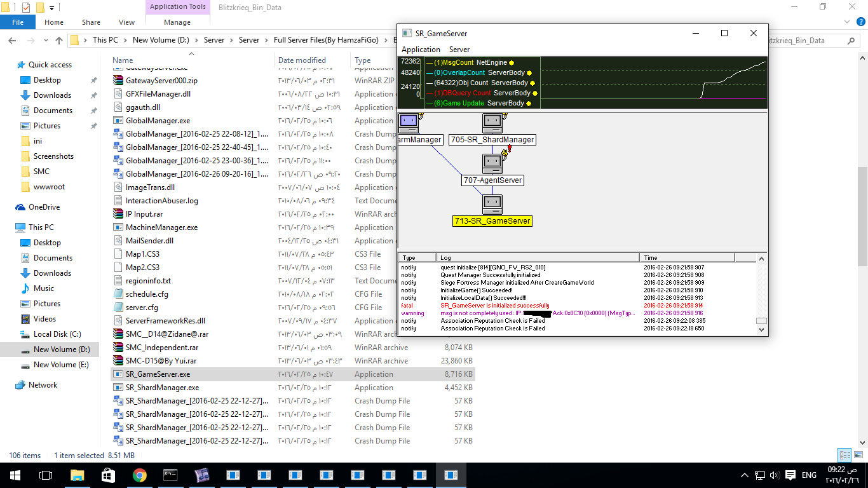
Task: Open the recent locations dropdown arrow
Action: click(46, 41)
